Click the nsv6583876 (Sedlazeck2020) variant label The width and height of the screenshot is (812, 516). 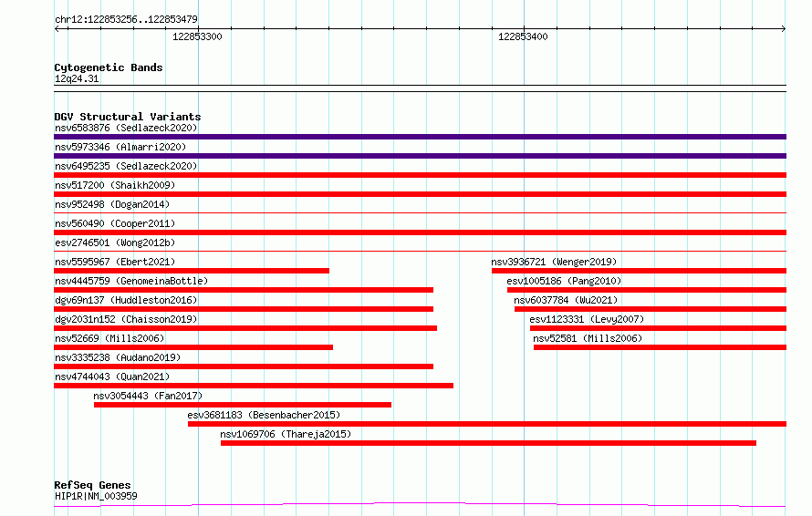[x=126, y=128]
